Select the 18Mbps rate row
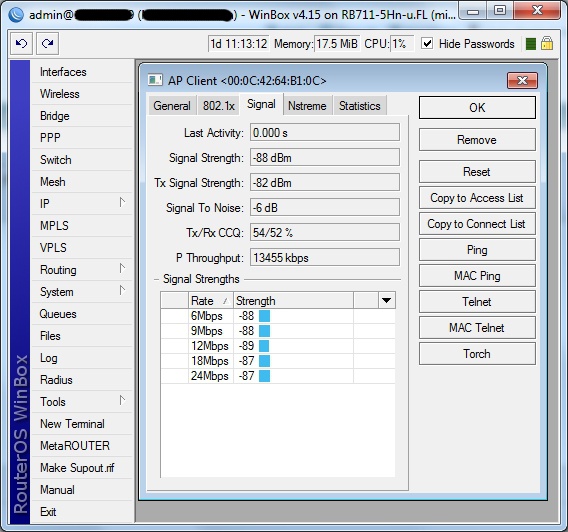This screenshot has width=568, height=532. [278, 361]
